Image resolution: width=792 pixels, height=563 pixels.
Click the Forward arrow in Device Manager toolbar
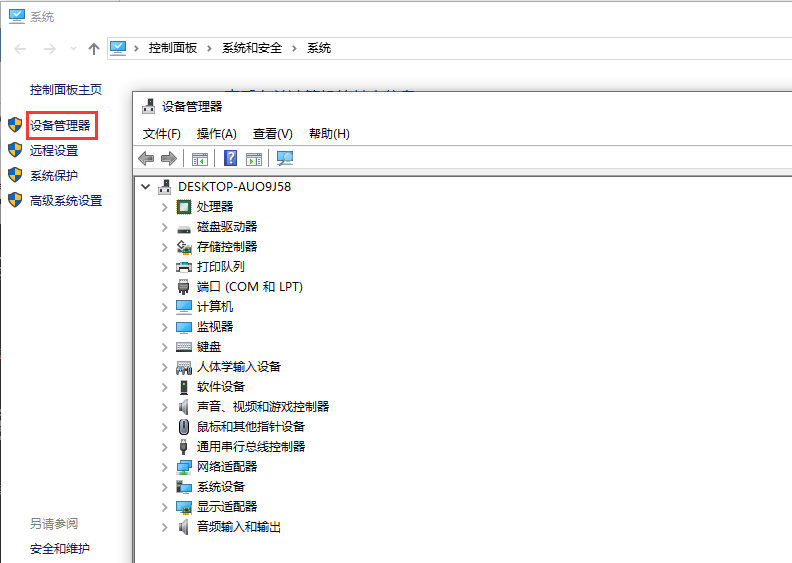point(169,159)
